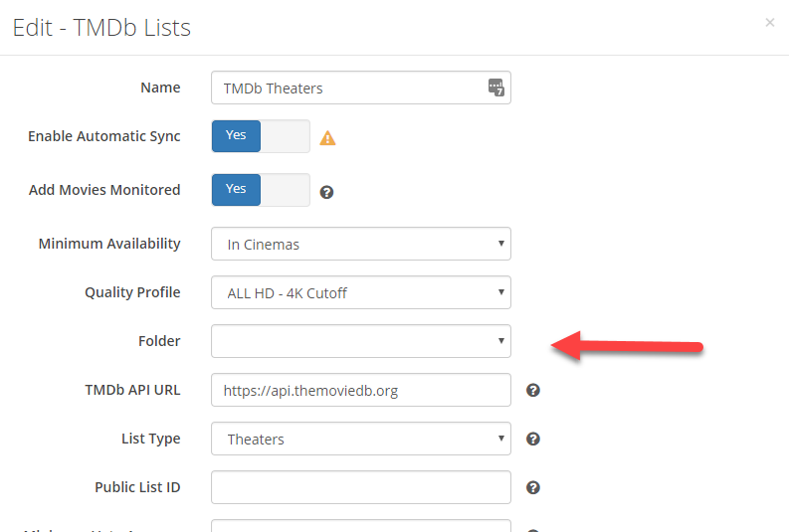
Task: Click the List Type label
Action: [x=150, y=439]
